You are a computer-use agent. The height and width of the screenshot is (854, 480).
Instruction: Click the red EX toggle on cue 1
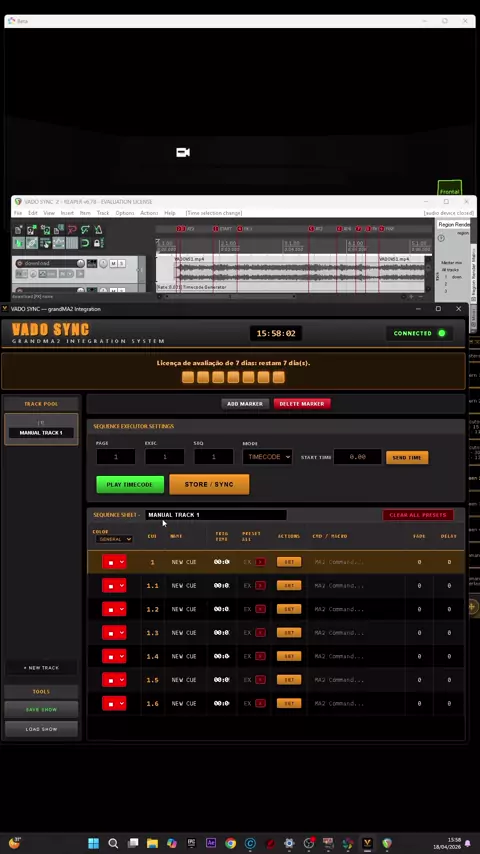260,562
